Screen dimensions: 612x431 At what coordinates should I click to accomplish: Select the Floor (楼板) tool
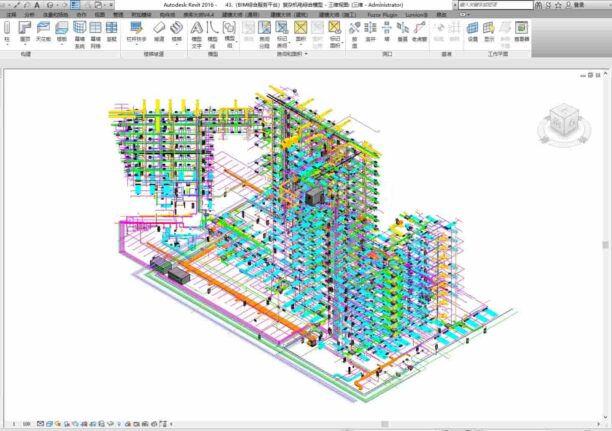tap(62, 31)
